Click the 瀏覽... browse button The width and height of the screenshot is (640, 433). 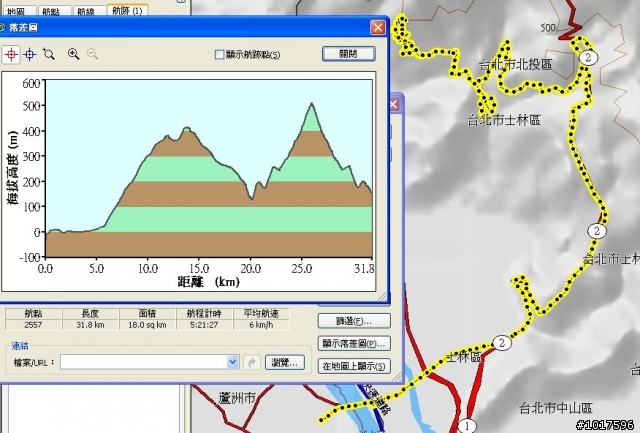[285, 362]
